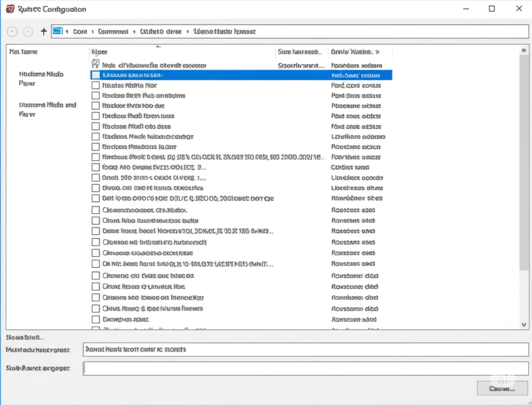Click the scrollbar down arrow in the list
Viewport: 532px width, 405px height.
524,325
